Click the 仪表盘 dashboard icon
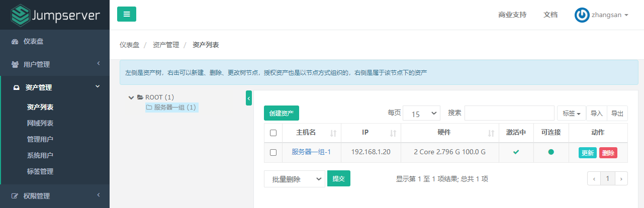Screen dimensions: 644x208 (x=15, y=41)
